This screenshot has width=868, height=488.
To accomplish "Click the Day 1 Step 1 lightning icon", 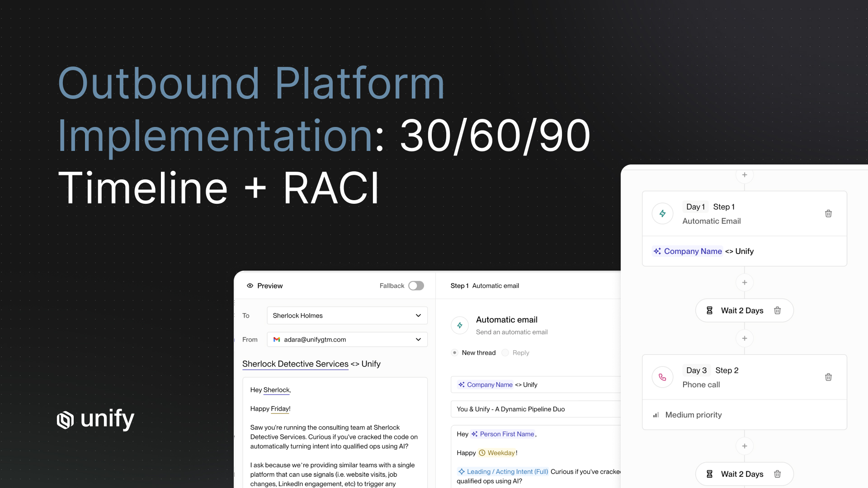I will 663,213.
